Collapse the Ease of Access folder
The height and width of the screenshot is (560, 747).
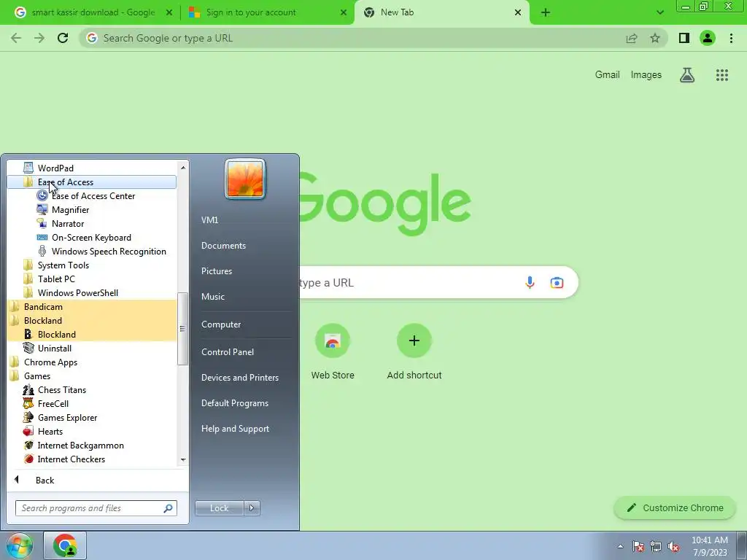coord(91,182)
